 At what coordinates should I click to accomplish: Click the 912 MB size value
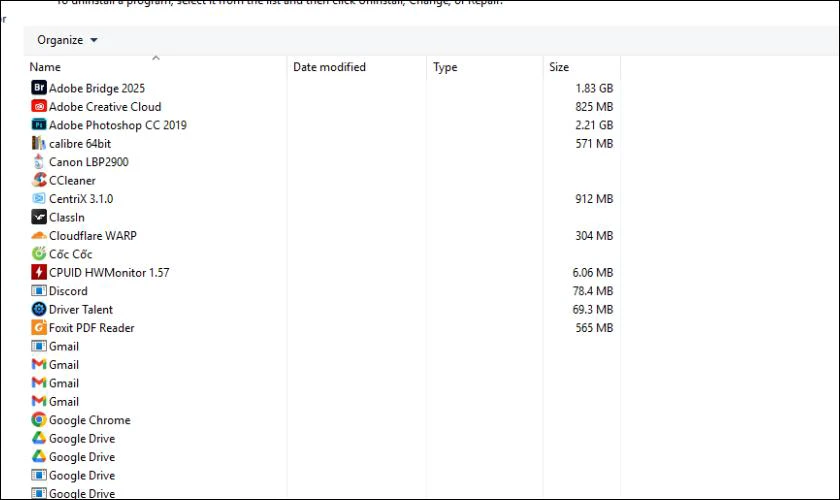(x=594, y=199)
